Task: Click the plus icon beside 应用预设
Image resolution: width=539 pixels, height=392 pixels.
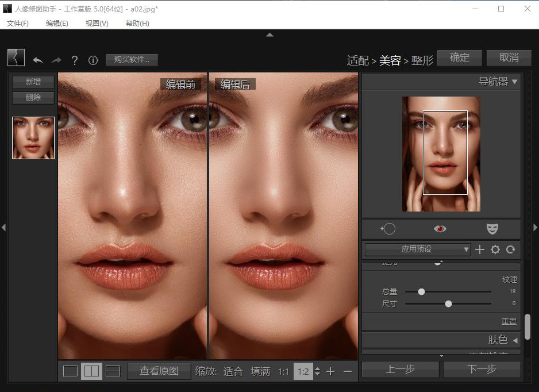Action: [x=480, y=249]
